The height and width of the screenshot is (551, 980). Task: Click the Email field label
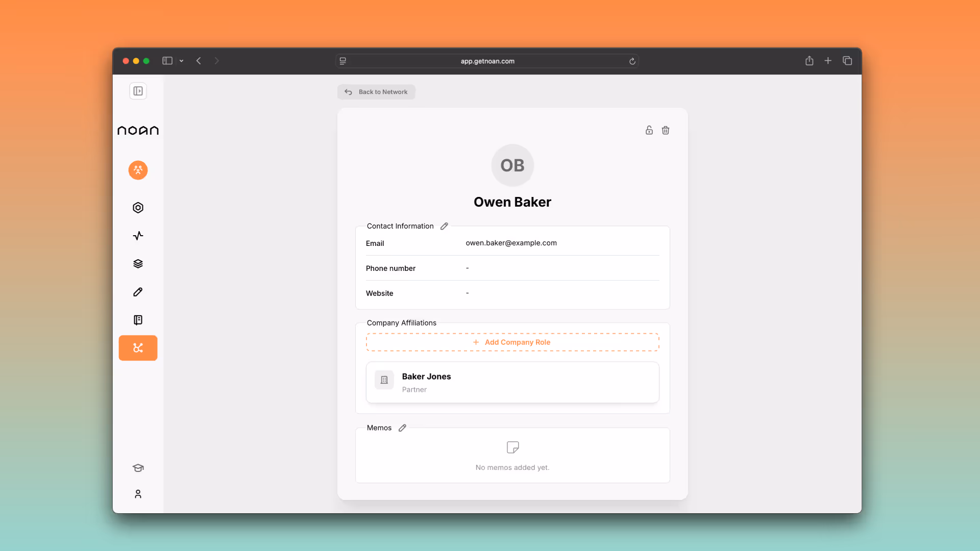click(375, 243)
